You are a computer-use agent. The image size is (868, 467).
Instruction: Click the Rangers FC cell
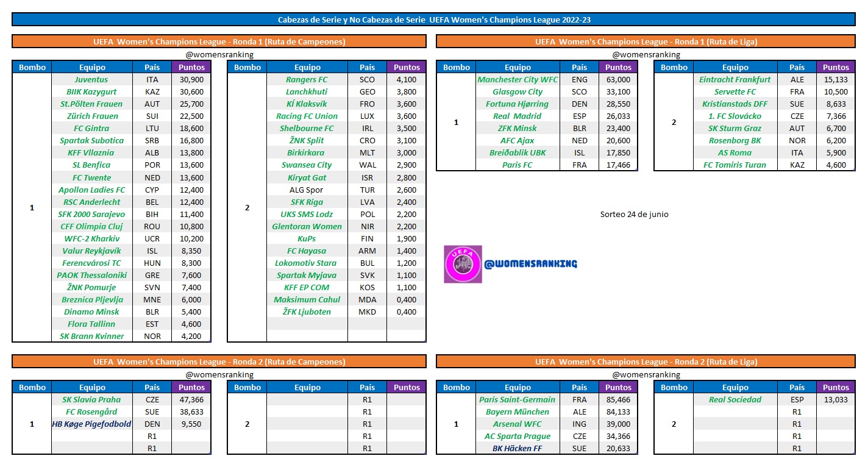[x=307, y=79]
